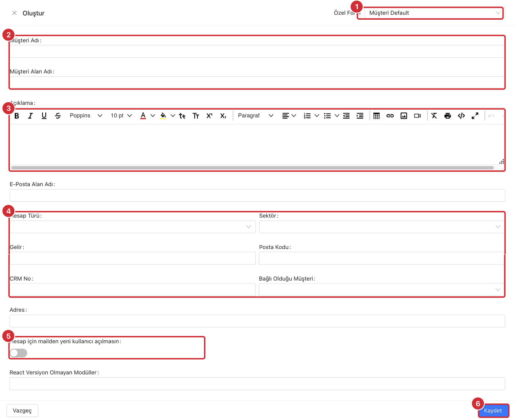Focus the Adres input field
Screen dimensions: 515x420
tap(257, 321)
